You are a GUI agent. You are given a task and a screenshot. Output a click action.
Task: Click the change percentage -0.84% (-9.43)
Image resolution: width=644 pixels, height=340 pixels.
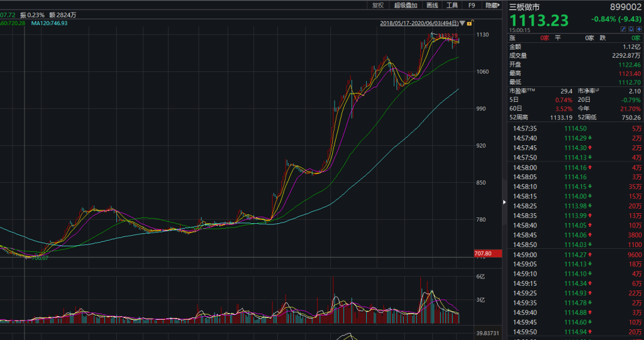616,19
